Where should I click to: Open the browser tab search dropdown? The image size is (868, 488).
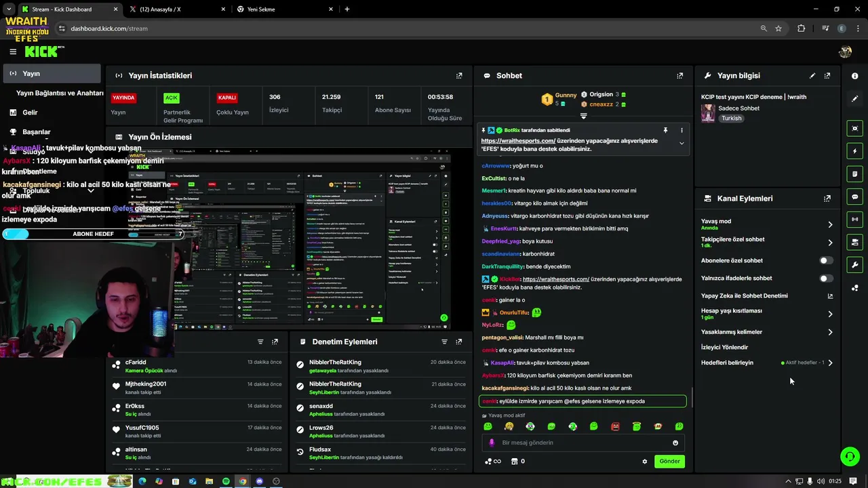tap(9, 9)
